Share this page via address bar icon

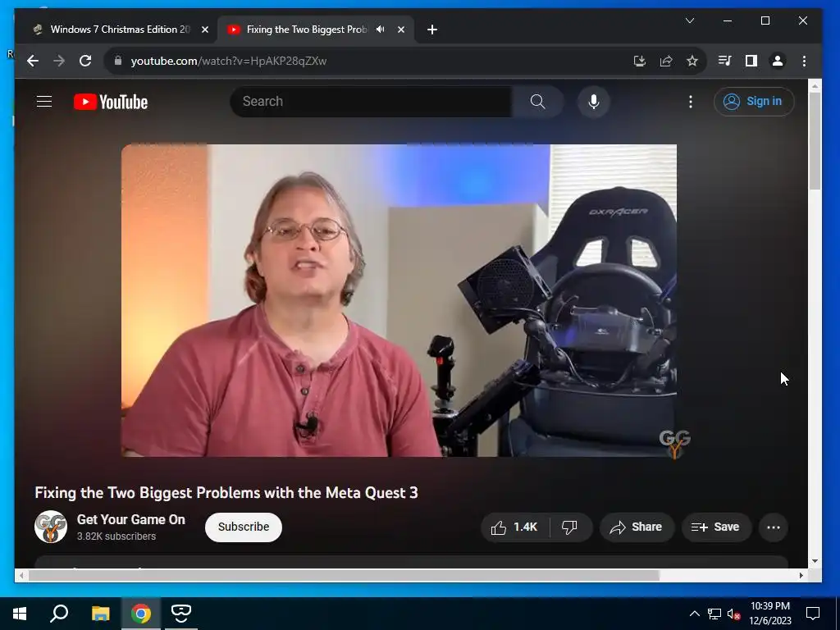(x=666, y=61)
